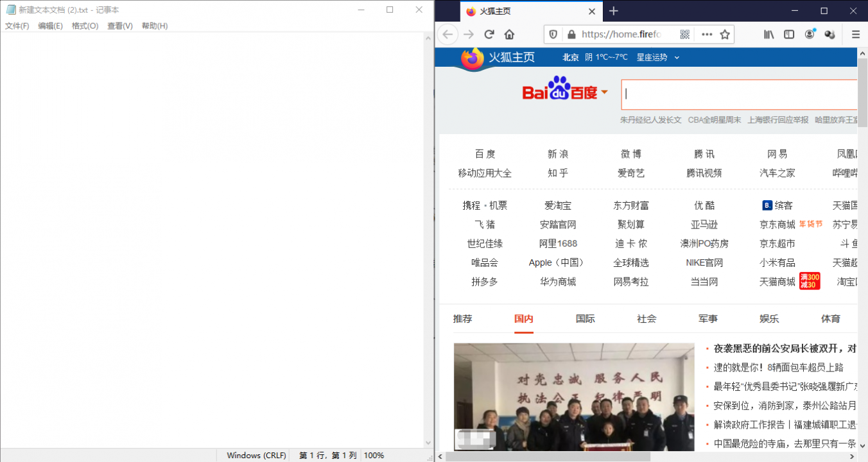Click Firefox horizontal scroll right arrow
Viewport: 868px width, 462px height.
tap(852, 457)
